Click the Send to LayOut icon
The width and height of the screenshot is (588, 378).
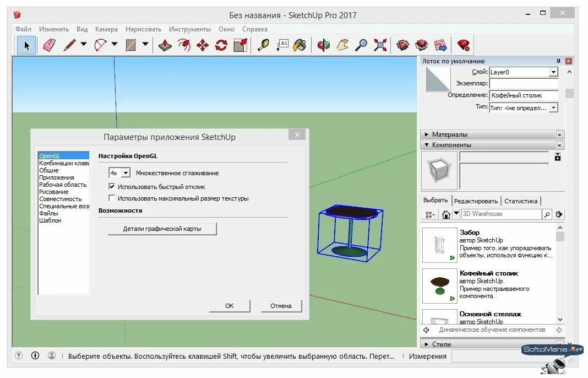[x=440, y=45]
